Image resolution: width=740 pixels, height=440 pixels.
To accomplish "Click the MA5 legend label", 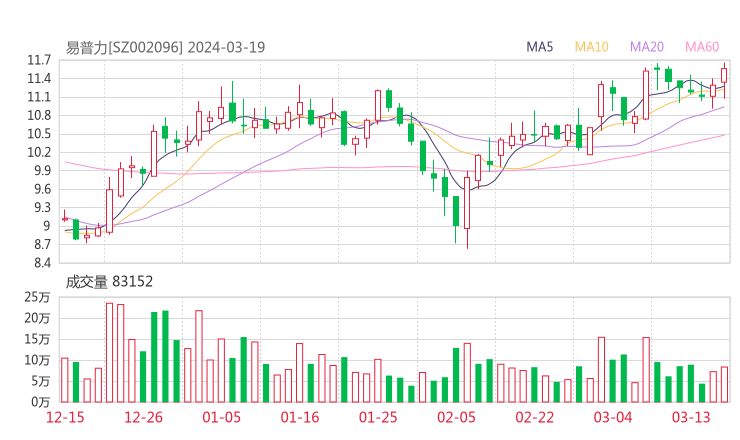I will 539,47.
